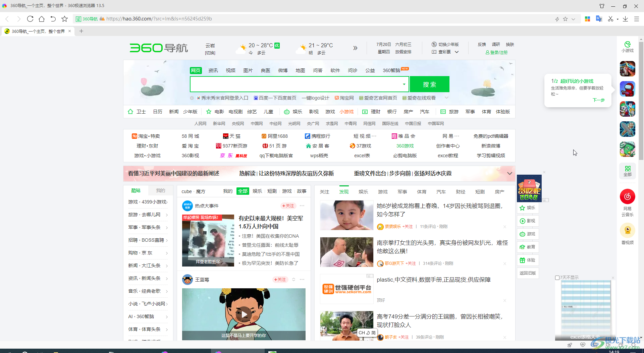Select the 资讯 search tab

pos(213,70)
